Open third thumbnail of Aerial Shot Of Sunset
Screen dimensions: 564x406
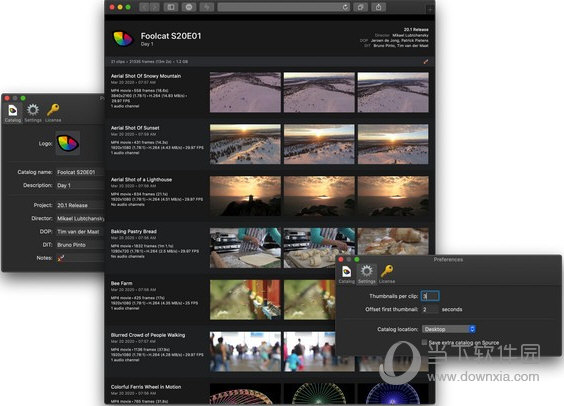click(x=393, y=144)
